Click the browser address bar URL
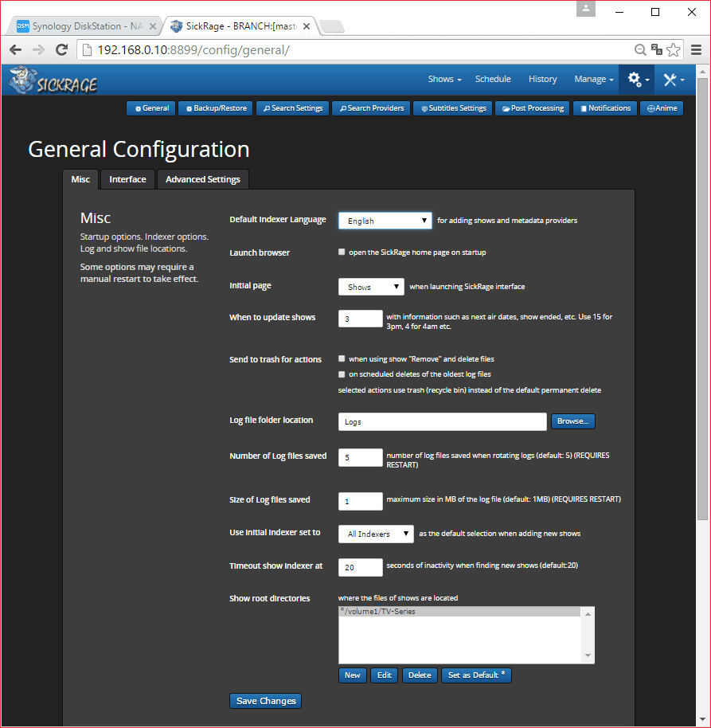711x728 pixels. [x=193, y=49]
